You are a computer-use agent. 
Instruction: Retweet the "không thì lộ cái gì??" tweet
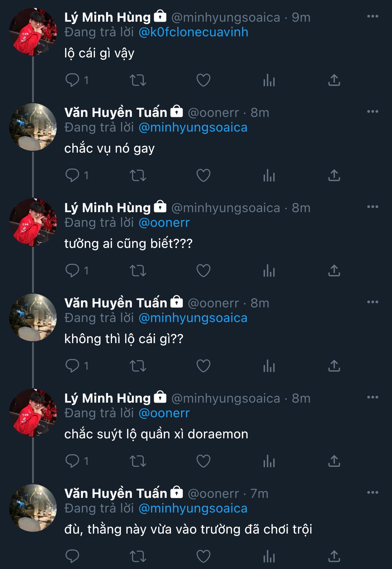[138, 366]
